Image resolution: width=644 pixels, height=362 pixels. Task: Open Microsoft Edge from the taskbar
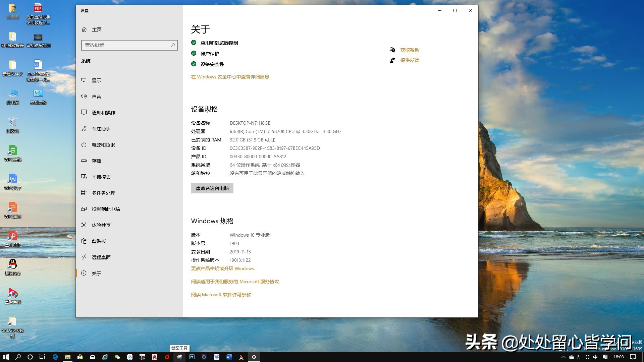point(55,357)
